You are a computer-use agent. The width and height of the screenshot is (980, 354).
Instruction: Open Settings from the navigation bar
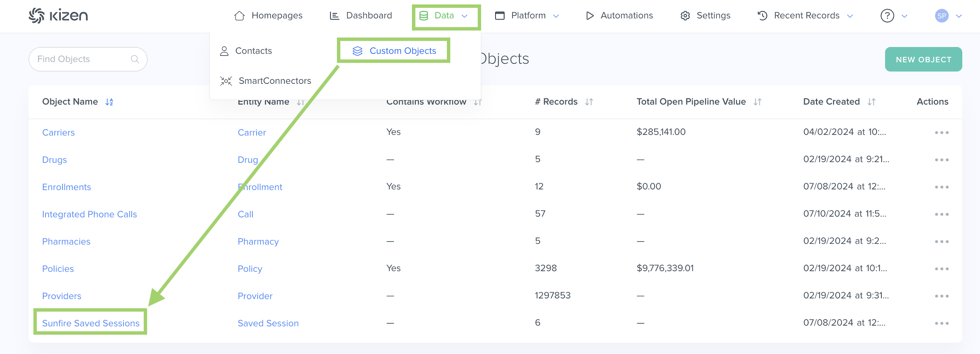pyautogui.click(x=705, y=16)
